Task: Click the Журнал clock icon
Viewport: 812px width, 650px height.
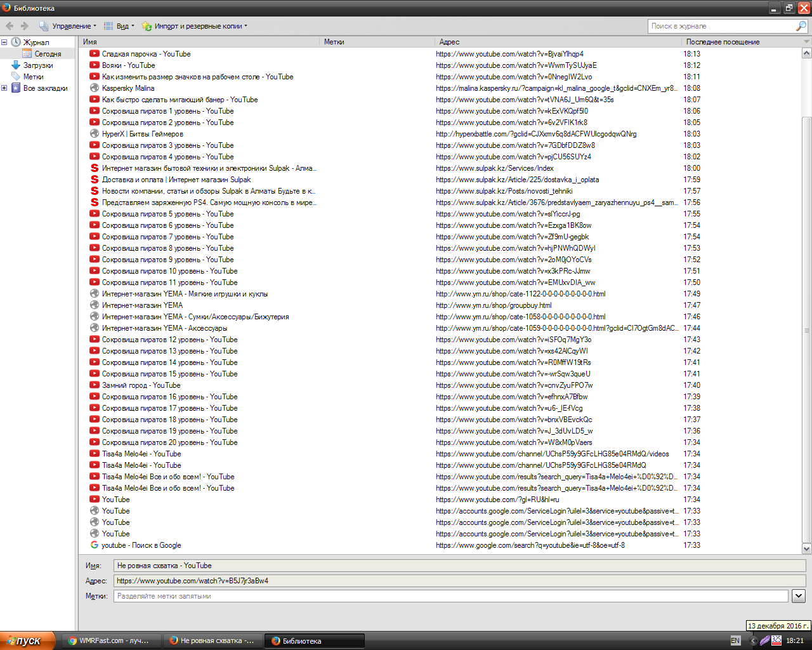Action: click(16, 42)
